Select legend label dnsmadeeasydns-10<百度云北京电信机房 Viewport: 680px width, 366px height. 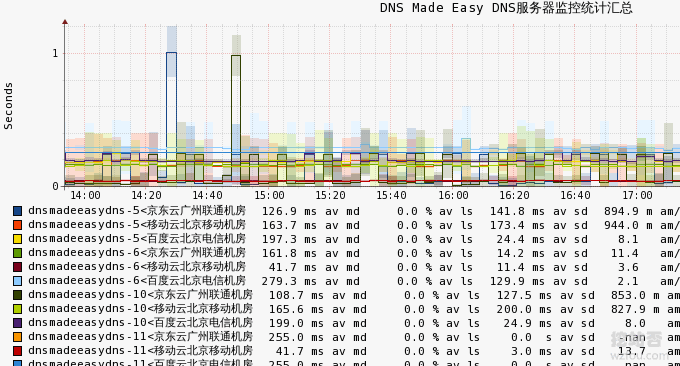141,322
